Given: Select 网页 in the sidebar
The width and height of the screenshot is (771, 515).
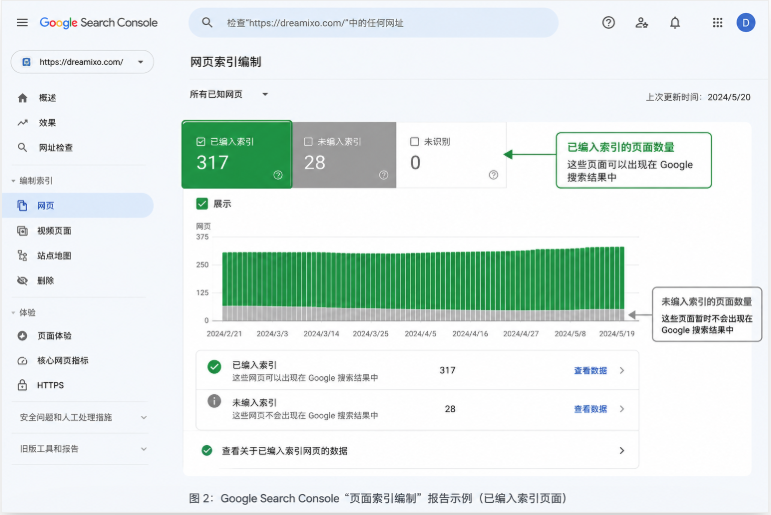Looking at the screenshot, I should pos(79,206).
